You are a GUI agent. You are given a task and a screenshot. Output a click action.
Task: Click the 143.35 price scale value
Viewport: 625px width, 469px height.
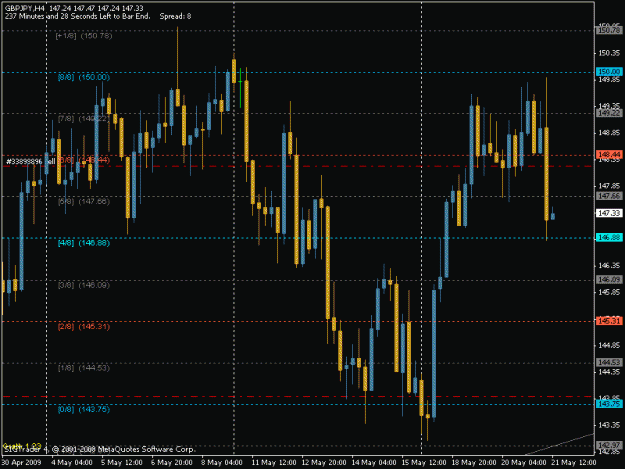(609, 425)
